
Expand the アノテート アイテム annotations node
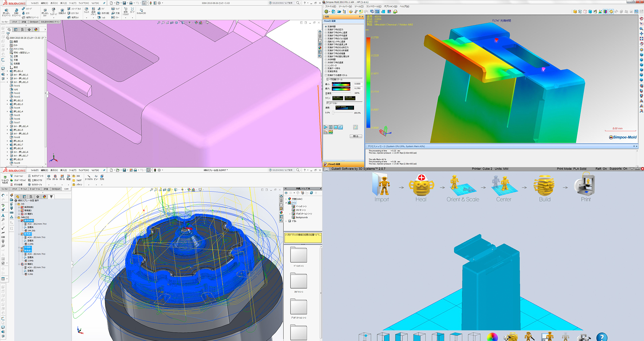7,49
